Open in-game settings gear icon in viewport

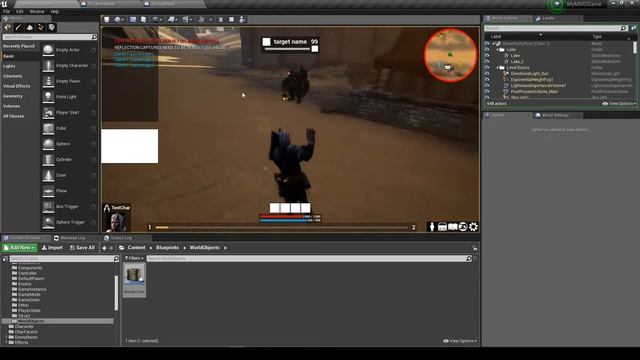click(473, 227)
